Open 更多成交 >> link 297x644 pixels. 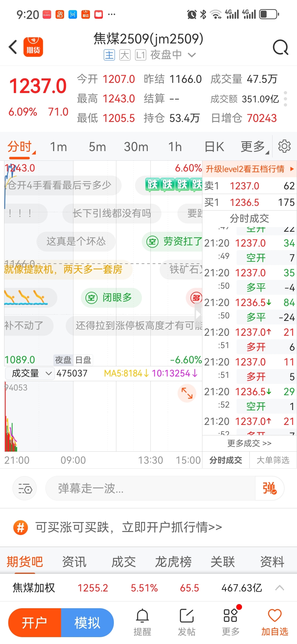point(249,443)
